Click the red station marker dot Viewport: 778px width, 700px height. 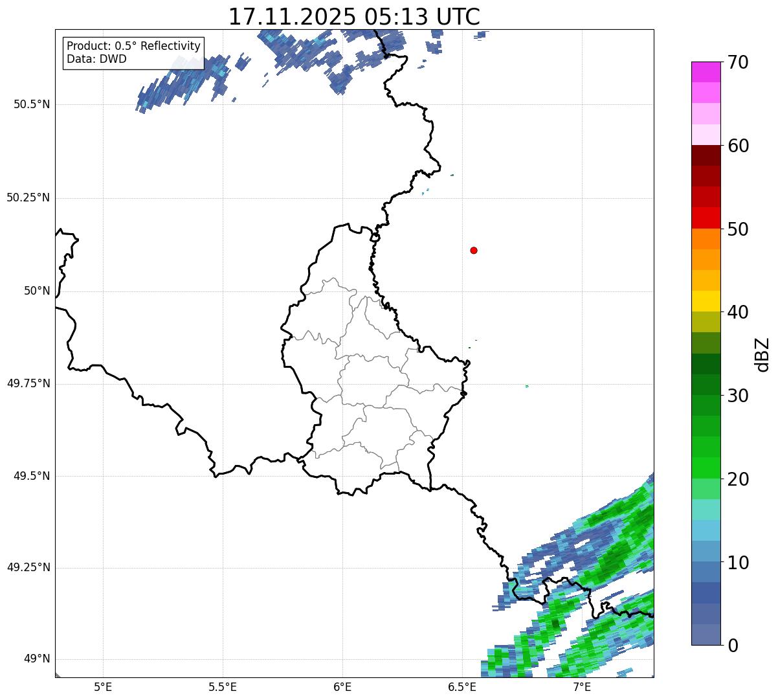[474, 250]
